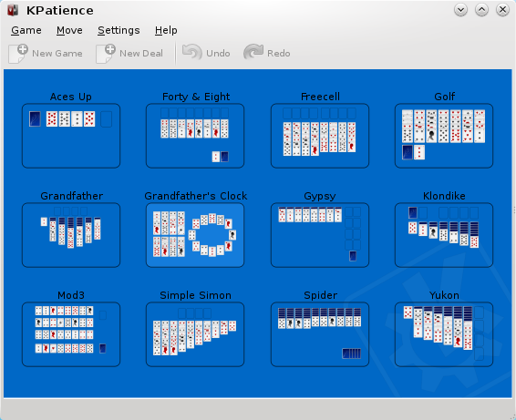Maximize the KPatience window

click(481, 10)
